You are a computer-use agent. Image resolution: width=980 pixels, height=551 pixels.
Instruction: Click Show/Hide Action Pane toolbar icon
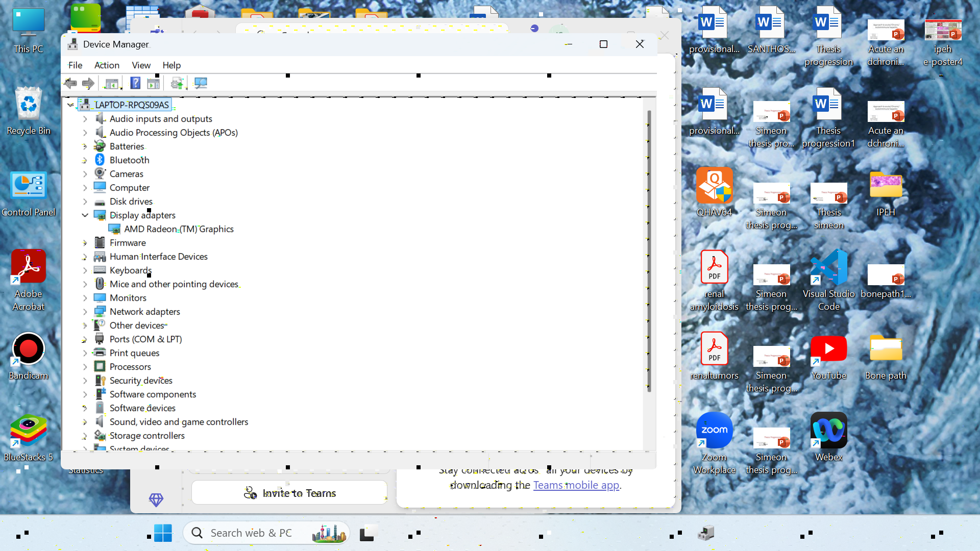coord(153,83)
